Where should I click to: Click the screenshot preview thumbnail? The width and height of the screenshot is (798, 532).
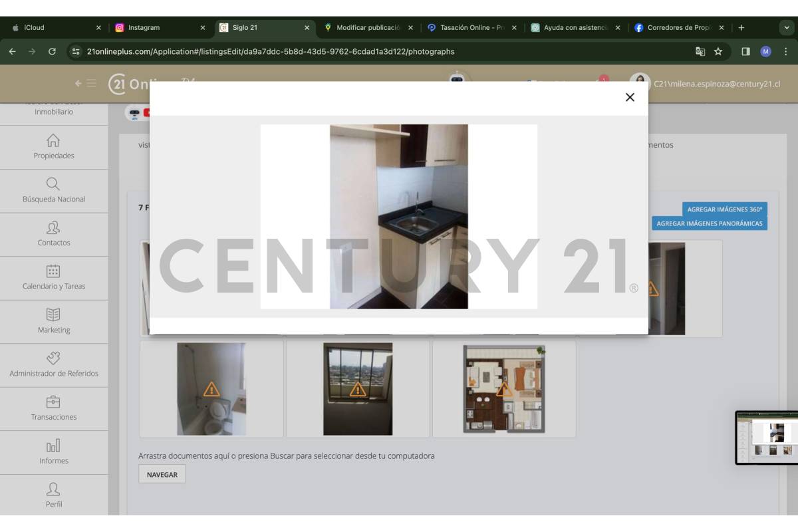767,438
